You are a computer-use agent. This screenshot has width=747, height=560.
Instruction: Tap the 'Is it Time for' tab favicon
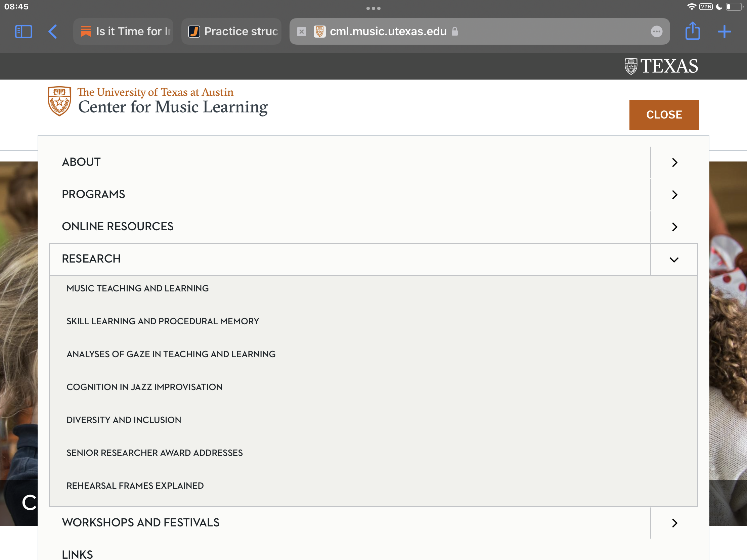tap(86, 32)
